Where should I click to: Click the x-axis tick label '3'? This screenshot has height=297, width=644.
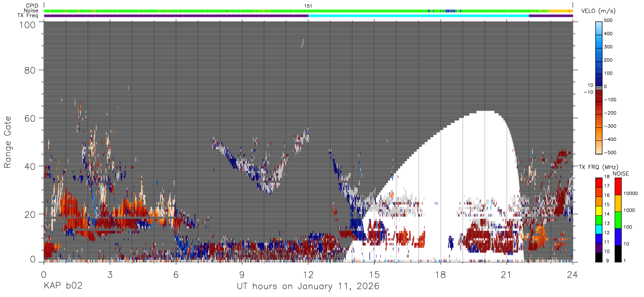[110, 274]
